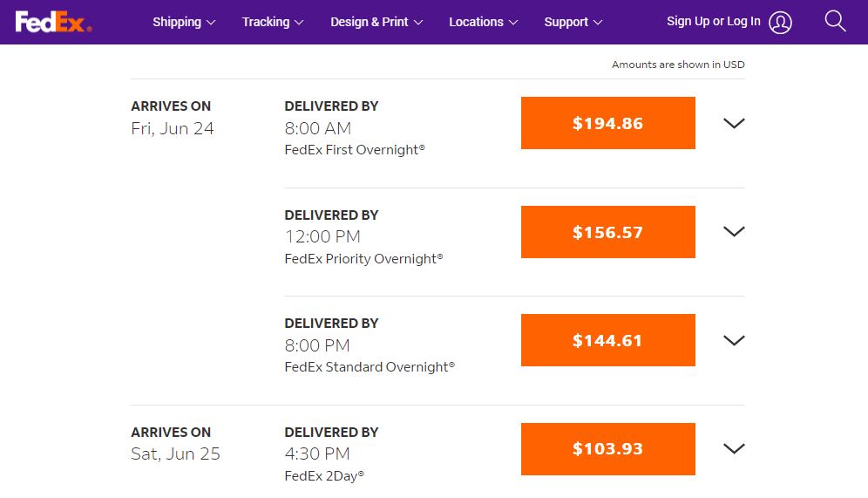The width and height of the screenshot is (868, 498).
Task: Click the user profile icon
Action: [x=781, y=23]
